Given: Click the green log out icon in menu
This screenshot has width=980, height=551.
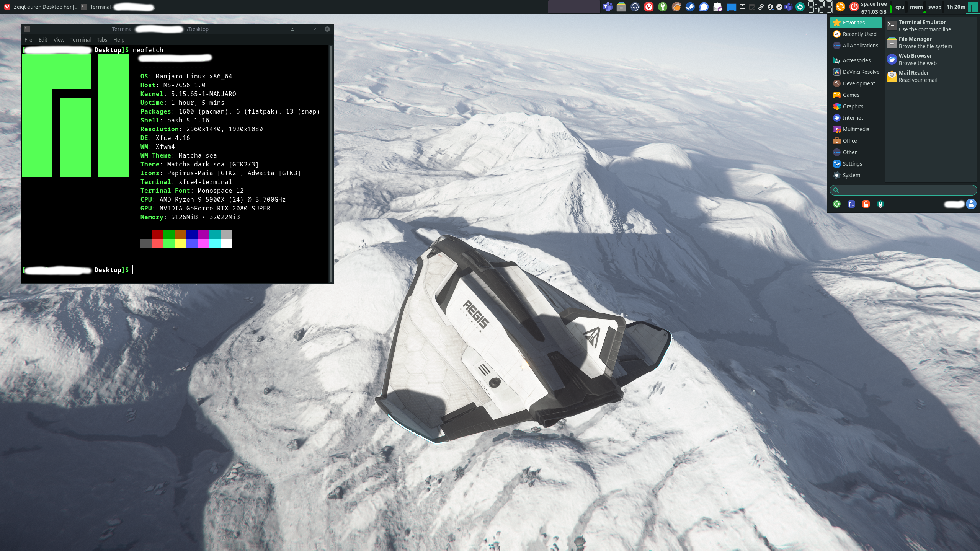Looking at the screenshot, I should click(837, 204).
